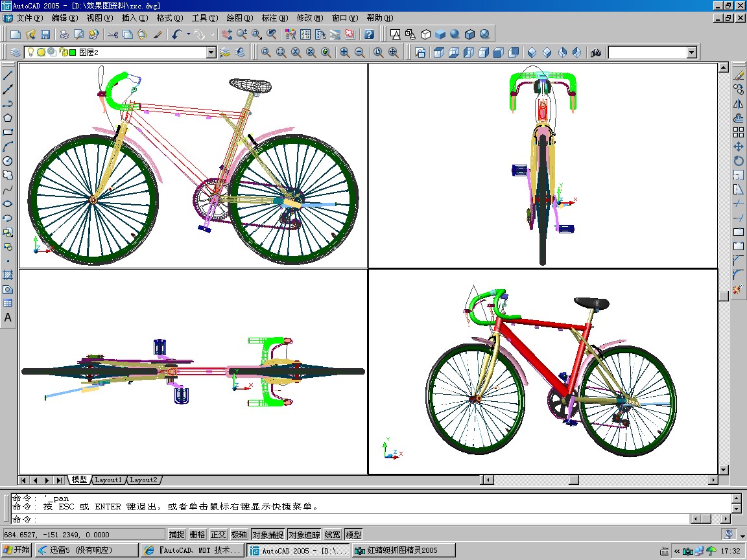Toggle the 极轴 polar tracking
The image size is (747, 560).
coord(239,535)
